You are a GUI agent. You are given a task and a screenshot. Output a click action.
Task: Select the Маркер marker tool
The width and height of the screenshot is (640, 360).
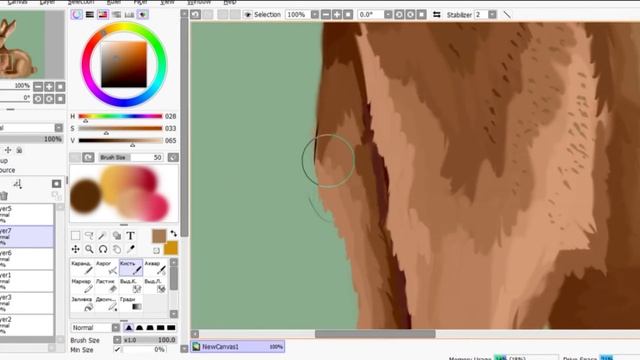point(82,285)
